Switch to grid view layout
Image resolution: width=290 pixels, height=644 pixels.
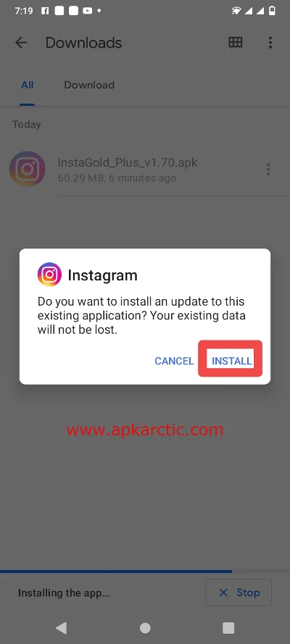pyautogui.click(x=236, y=42)
